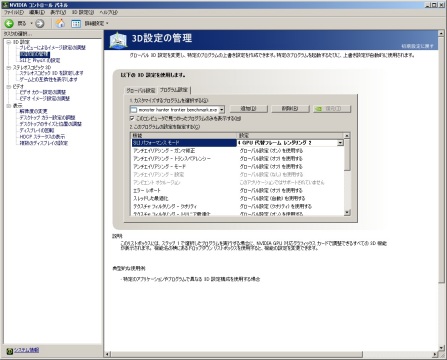Image resolution: width=447 pixels, height=360 pixels.
Task: Click the 初期設定に戻す link
Action: point(417,46)
